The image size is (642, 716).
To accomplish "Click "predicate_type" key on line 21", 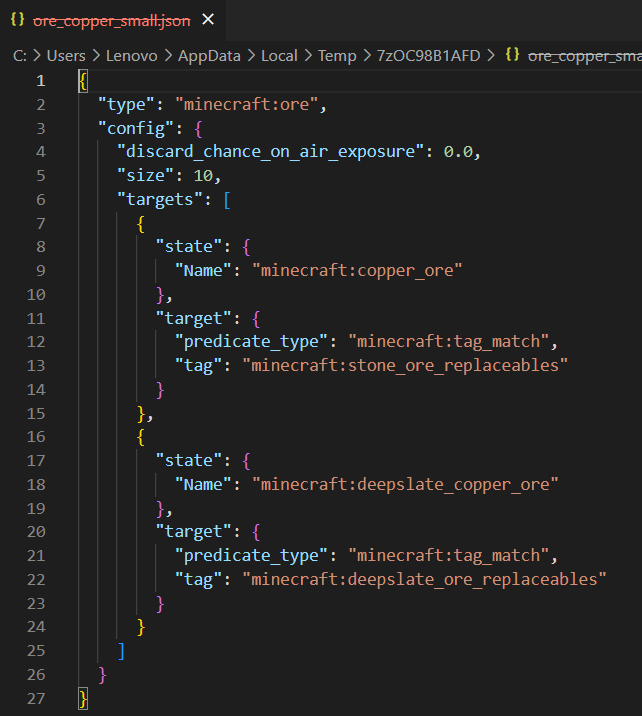I will pos(251,556).
